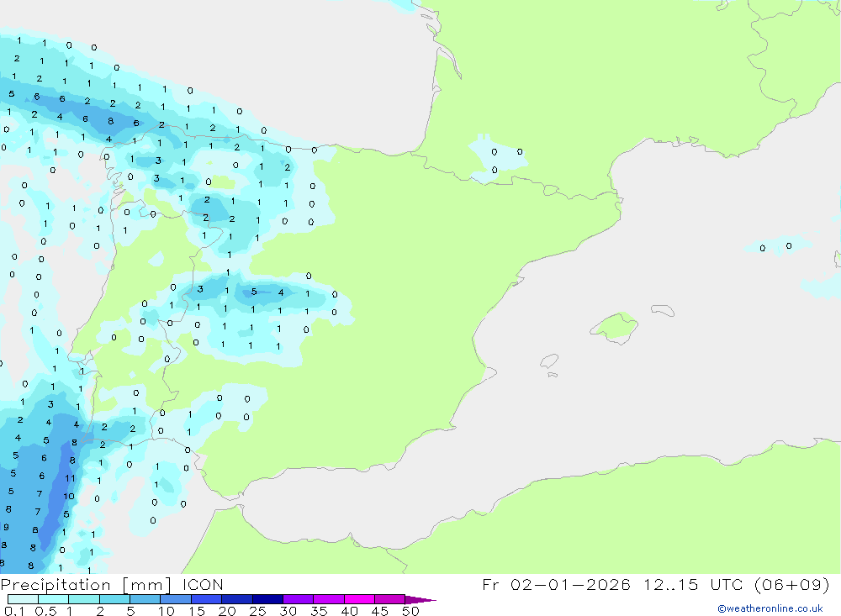Viewport: 841px width, 616px height.
Task: Click the 'ICON' model name label
Action: (203, 584)
